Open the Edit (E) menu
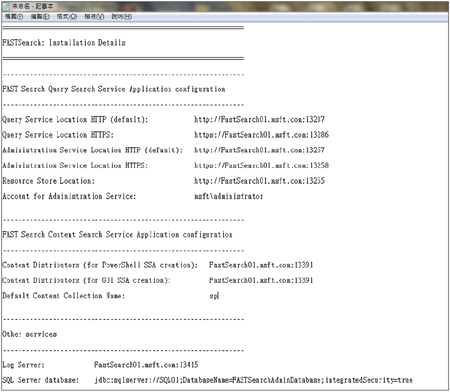Viewport: 450px width, 392px height. tap(40, 17)
